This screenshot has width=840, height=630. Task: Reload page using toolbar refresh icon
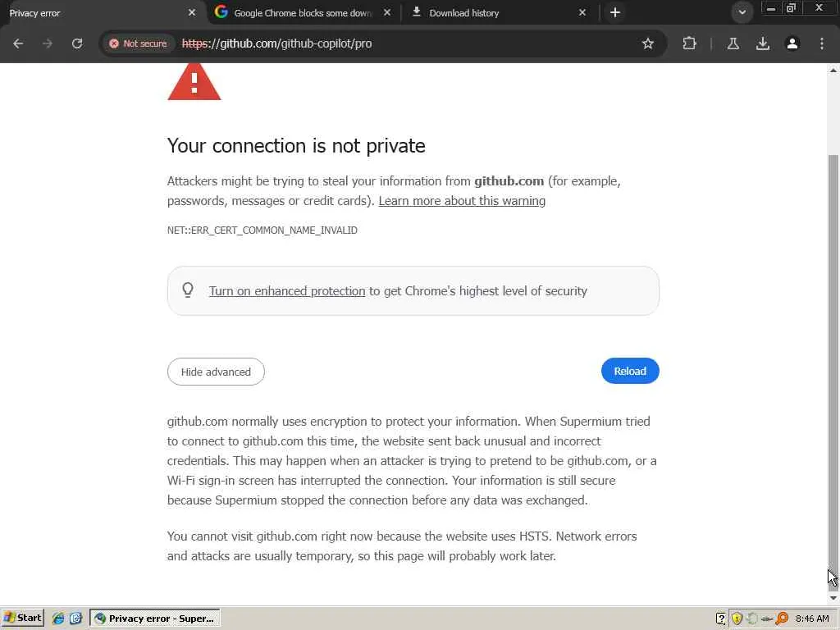click(77, 43)
